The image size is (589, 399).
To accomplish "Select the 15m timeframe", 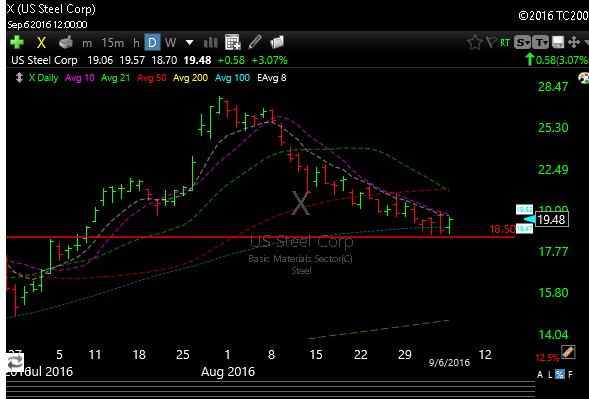I will [x=113, y=43].
